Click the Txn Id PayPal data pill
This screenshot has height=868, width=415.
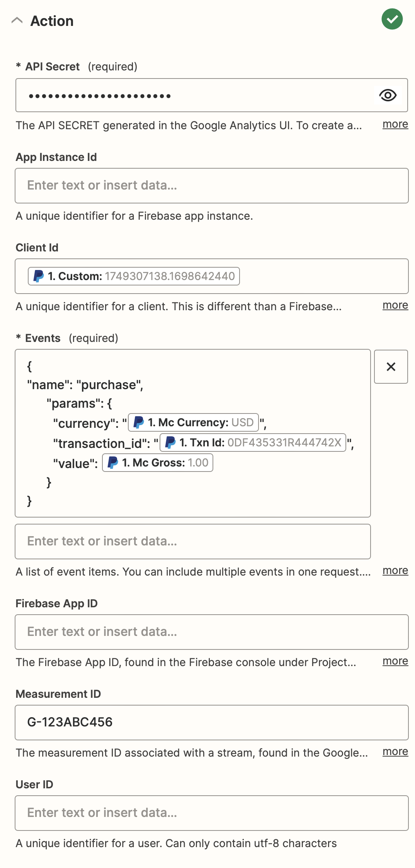(x=253, y=443)
